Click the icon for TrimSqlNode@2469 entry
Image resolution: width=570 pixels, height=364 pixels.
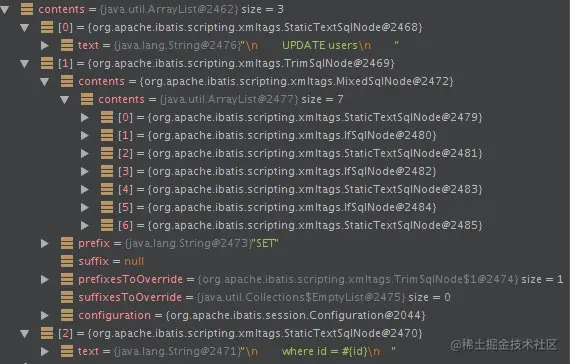pyautogui.click(x=47, y=63)
